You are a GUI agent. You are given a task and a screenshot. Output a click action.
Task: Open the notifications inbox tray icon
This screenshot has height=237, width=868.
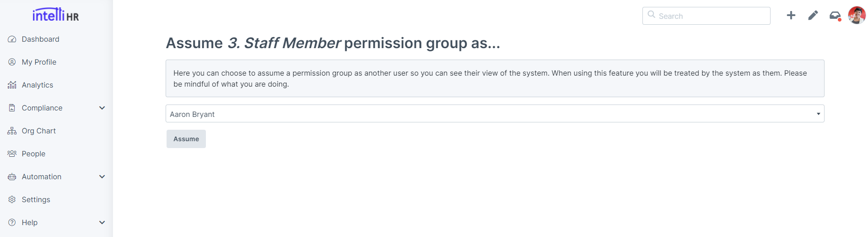tap(835, 16)
